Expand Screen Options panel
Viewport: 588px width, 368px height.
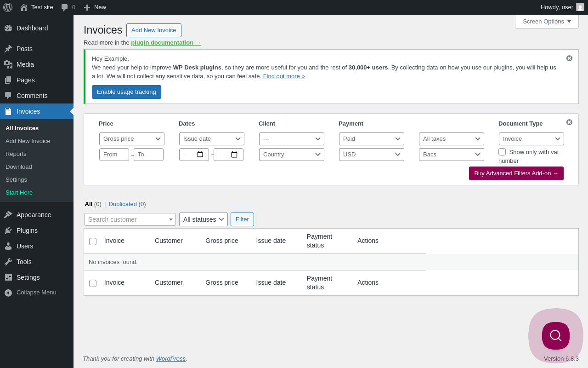(547, 21)
